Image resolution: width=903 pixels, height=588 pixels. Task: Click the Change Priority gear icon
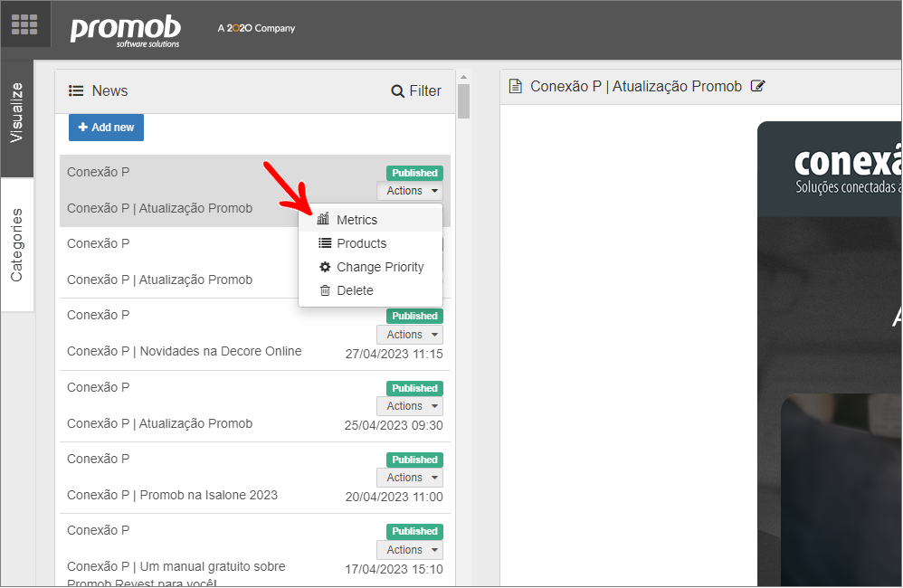tap(325, 267)
